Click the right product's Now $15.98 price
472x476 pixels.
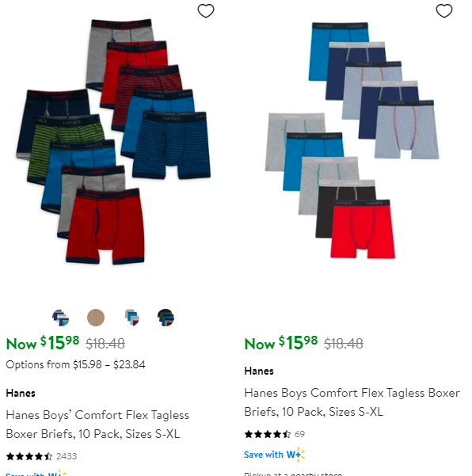pyautogui.click(x=281, y=343)
